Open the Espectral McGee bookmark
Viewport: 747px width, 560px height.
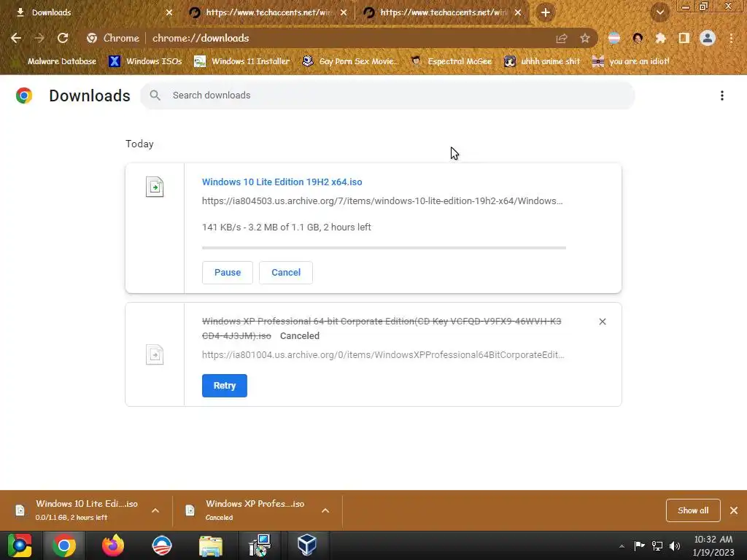(452, 61)
